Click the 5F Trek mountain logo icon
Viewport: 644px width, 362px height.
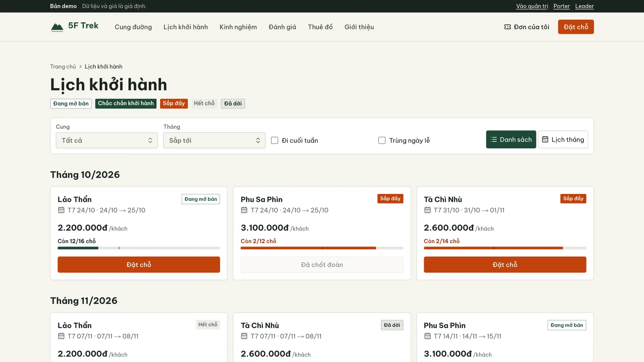[57, 27]
